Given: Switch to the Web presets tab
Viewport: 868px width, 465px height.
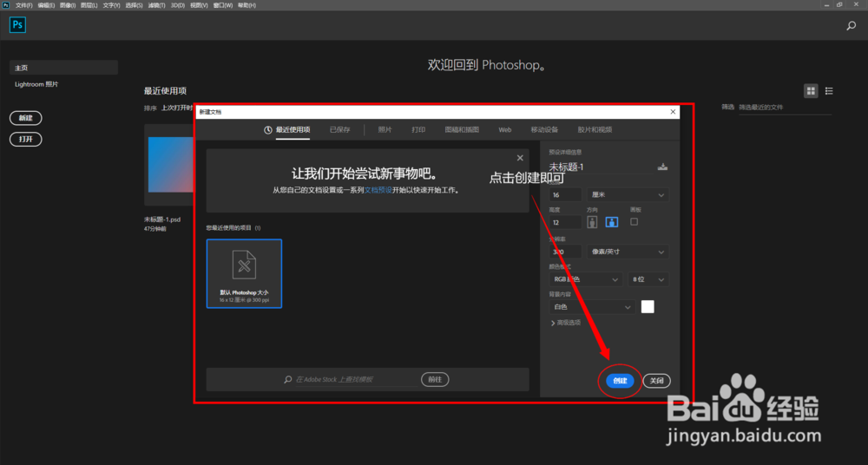Looking at the screenshot, I should click(x=505, y=130).
